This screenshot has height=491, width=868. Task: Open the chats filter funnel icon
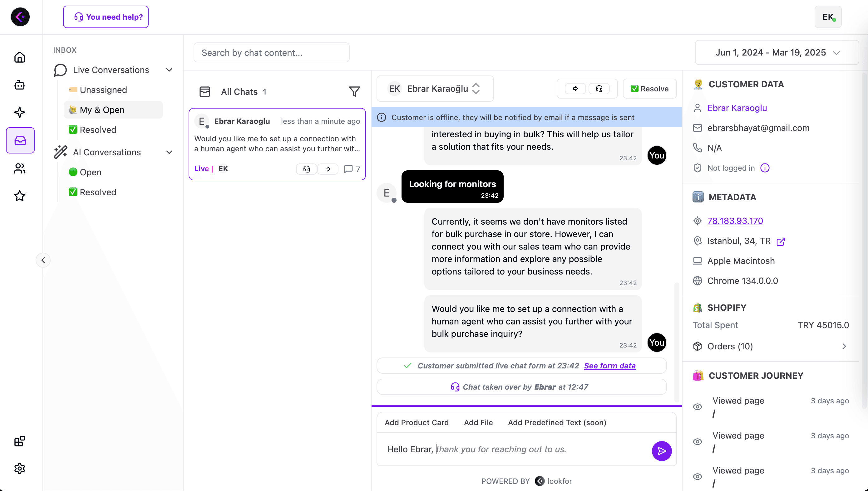point(355,91)
